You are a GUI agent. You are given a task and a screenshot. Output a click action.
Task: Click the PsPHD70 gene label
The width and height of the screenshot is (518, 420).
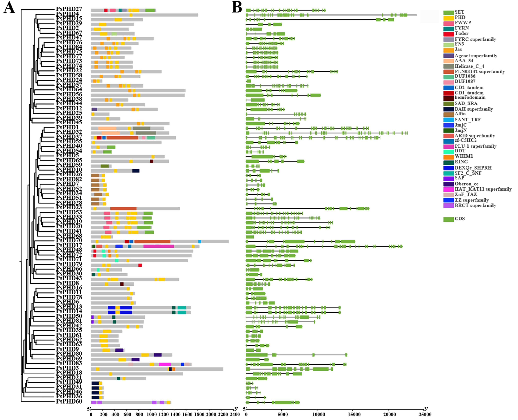point(69,240)
